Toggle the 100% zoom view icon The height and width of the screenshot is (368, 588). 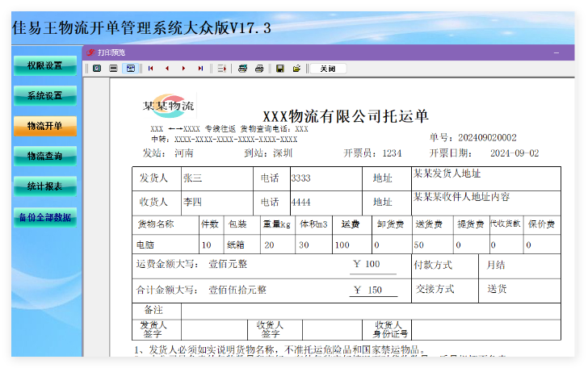[x=131, y=69]
